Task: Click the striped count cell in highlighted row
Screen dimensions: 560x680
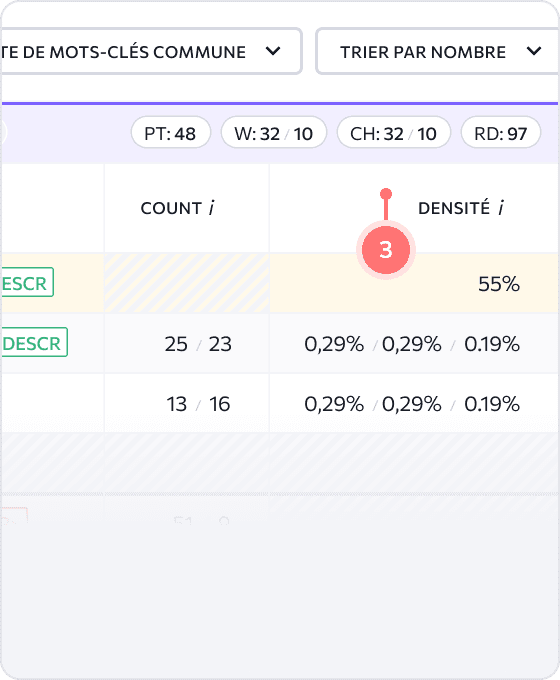Action: [x=187, y=283]
